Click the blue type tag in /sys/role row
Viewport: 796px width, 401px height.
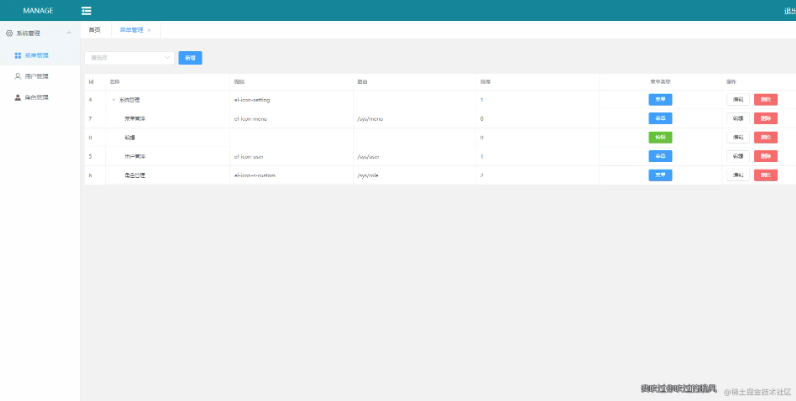coord(660,175)
